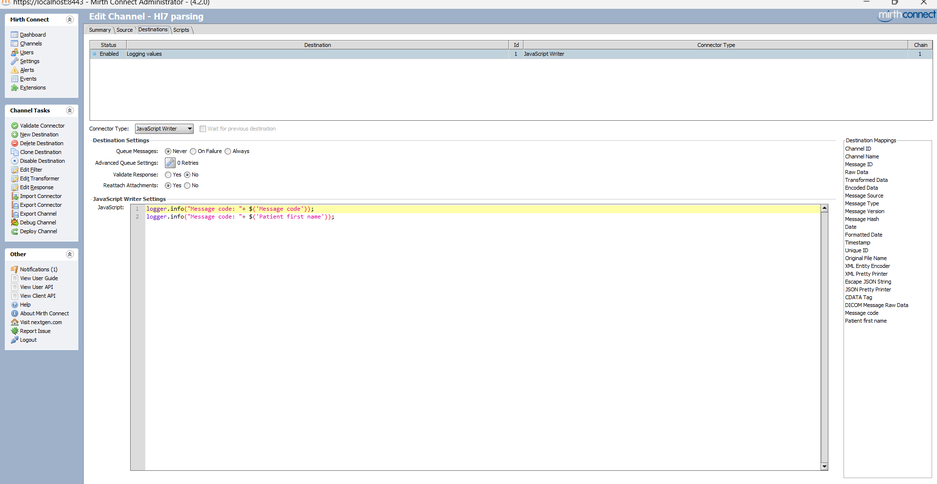
Task: Select Queue Messages Never radio
Action: (x=168, y=151)
